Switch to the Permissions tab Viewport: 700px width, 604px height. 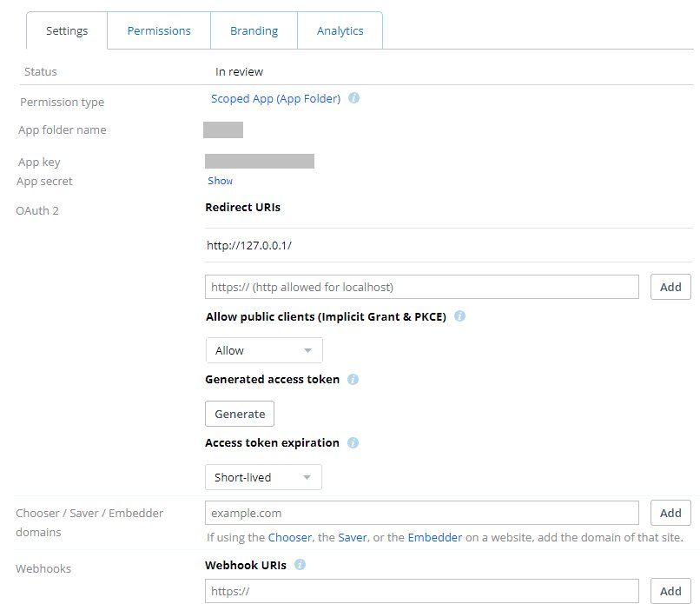(159, 30)
